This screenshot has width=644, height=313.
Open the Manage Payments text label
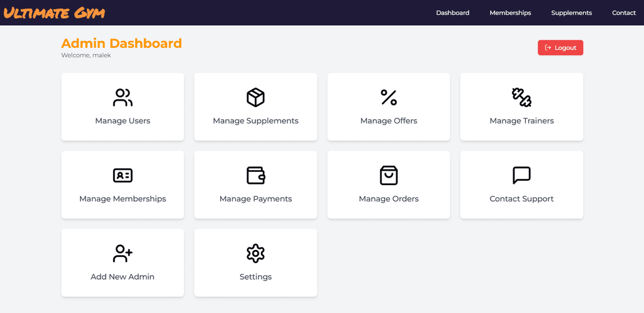(x=255, y=199)
